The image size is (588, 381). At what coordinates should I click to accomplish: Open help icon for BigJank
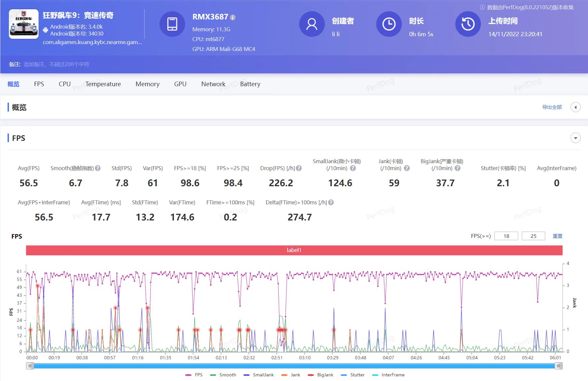pos(458,168)
